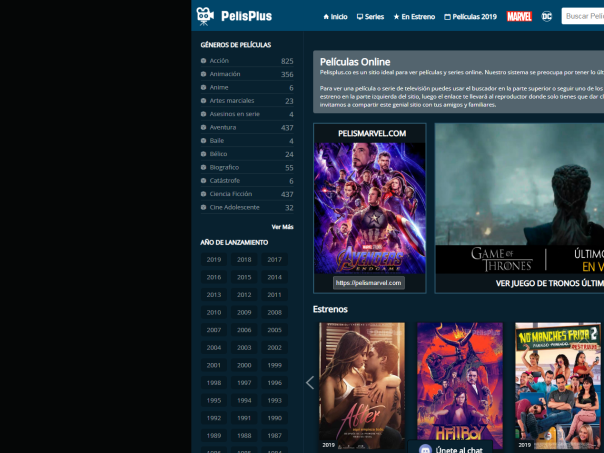Open the Avengers Endgame PelisMarvel banner

tap(369, 207)
